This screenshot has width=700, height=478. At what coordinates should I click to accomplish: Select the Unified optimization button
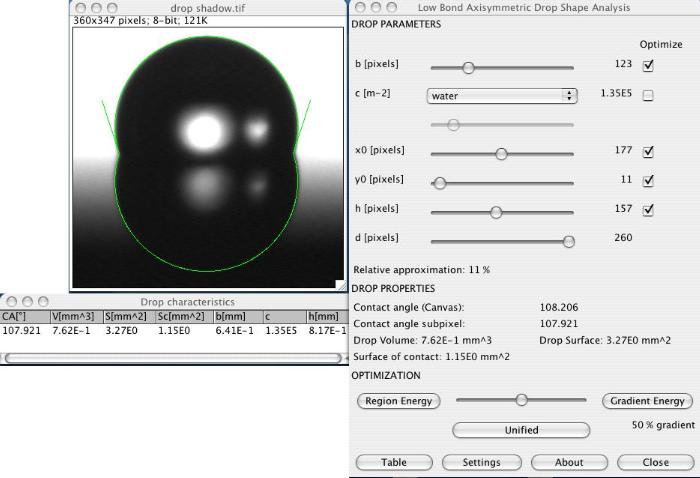point(520,430)
